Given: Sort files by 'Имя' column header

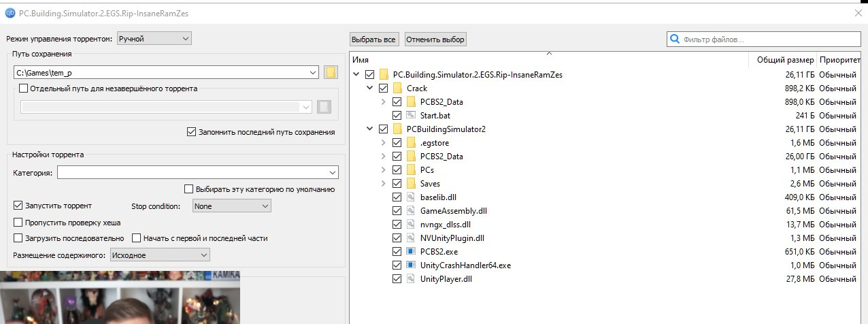Looking at the screenshot, I should 361,60.
